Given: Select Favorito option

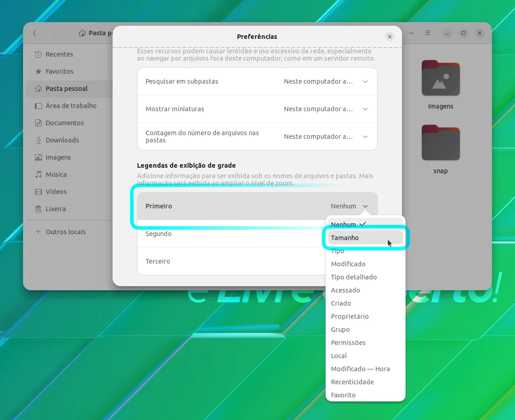Looking at the screenshot, I should (365, 396).
